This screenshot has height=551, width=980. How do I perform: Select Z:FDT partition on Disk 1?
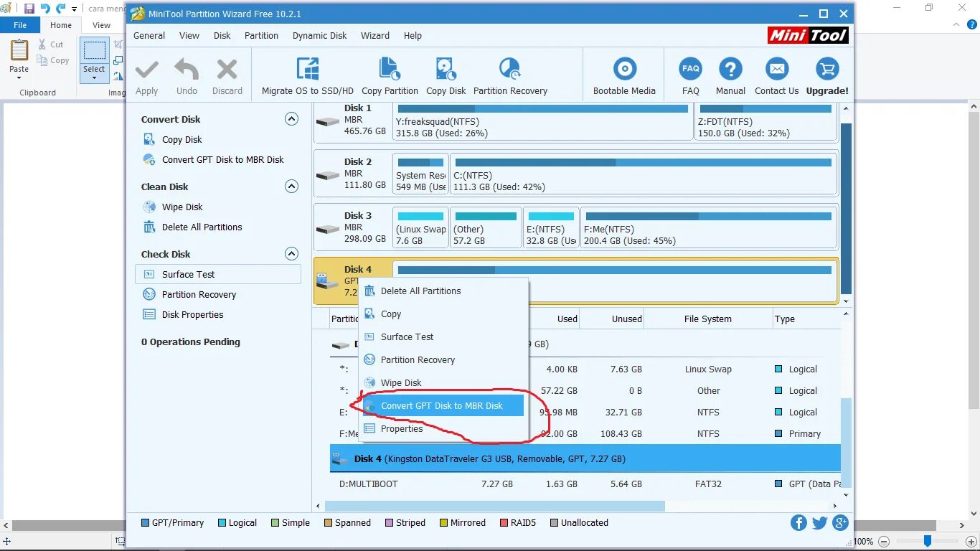click(765, 121)
